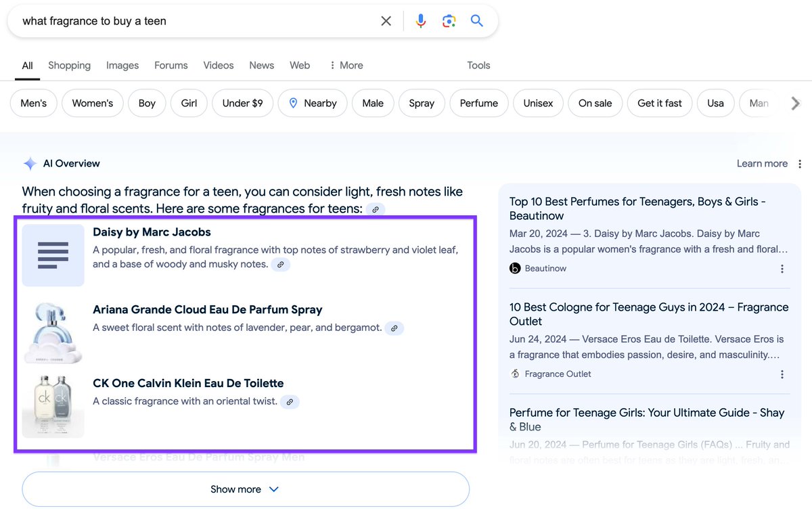Apply the Perfume filter chip
812x515 pixels.
479,104
